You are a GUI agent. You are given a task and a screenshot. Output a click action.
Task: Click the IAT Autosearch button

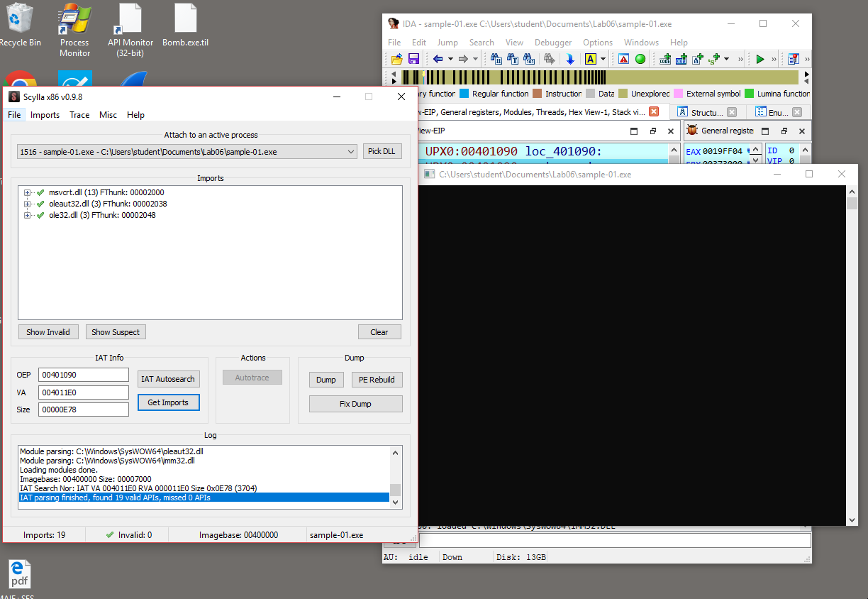point(168,379)
